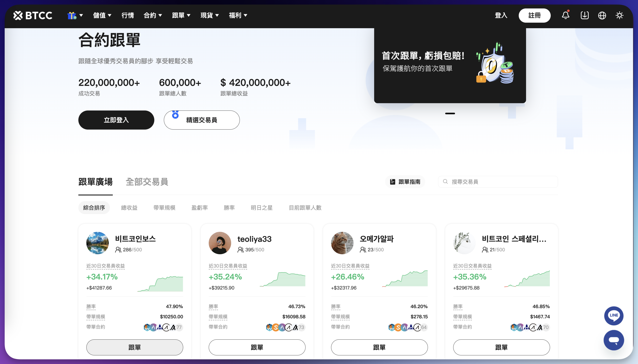Click 跟單 button on teoliya33 card
Viewport: 638px width, 364px height.
click(257, 347)
